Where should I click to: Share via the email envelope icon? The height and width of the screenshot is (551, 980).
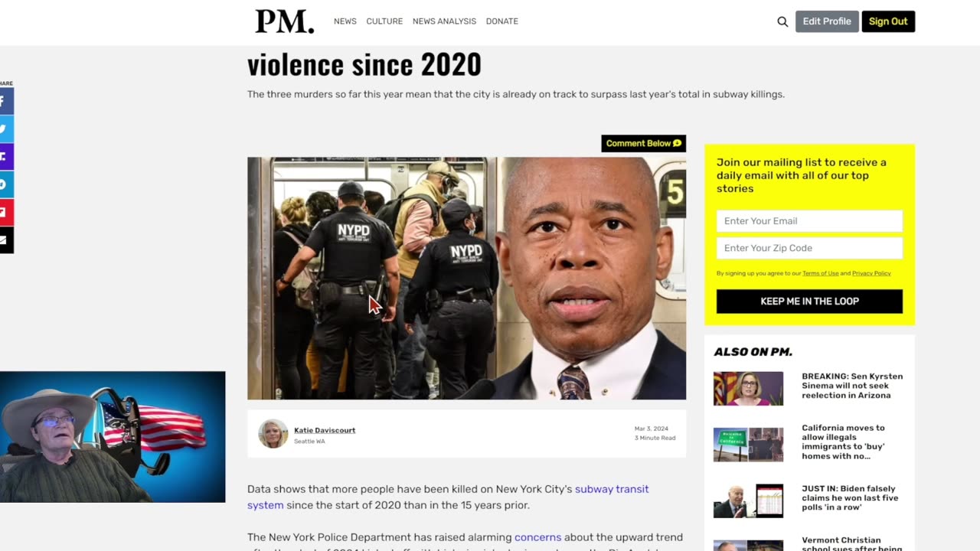[6, 240]
